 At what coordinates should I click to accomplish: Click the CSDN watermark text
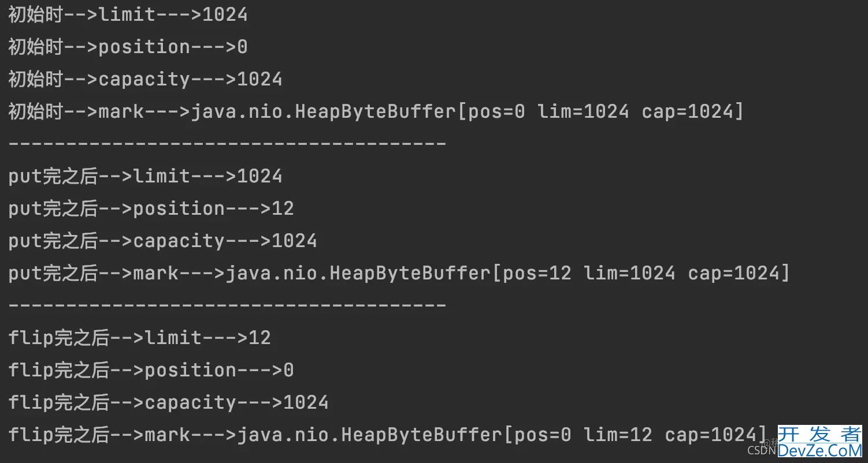761,450
